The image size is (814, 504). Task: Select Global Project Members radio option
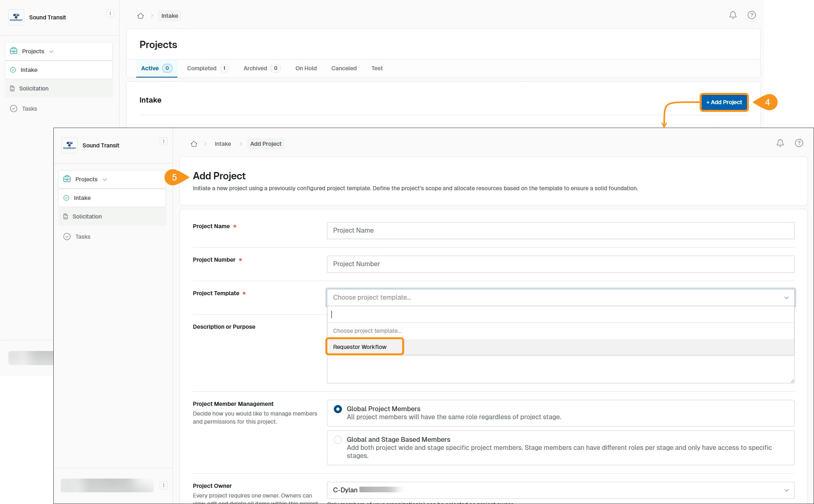point(338,409)
